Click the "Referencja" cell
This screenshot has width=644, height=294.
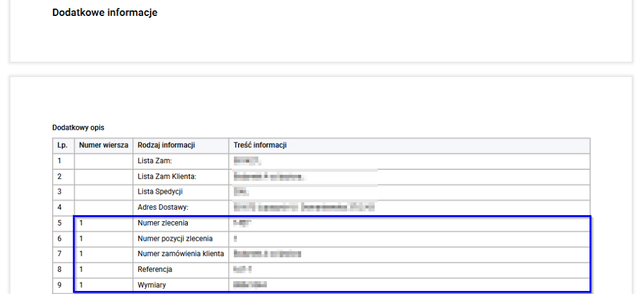181,270
